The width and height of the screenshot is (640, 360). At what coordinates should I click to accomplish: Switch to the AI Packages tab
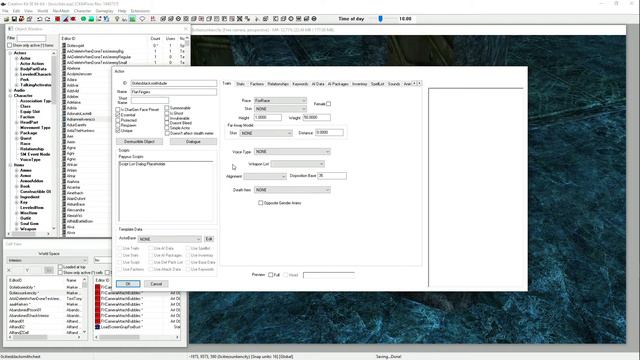coord(338,84)
